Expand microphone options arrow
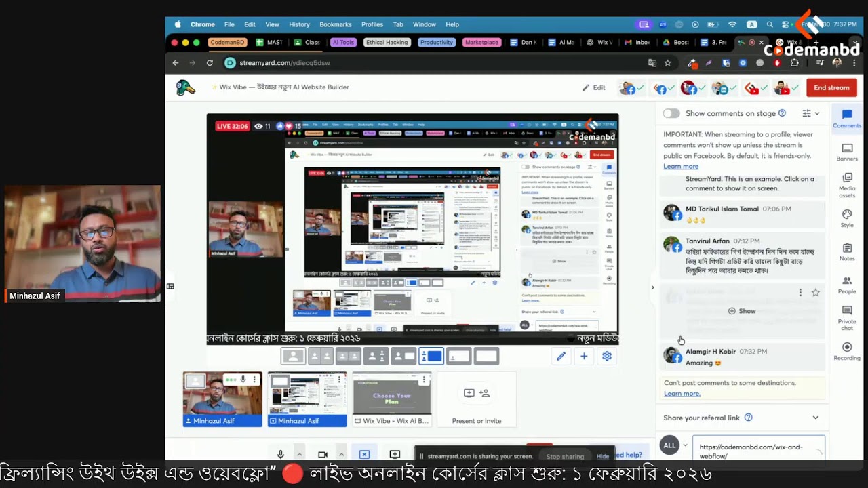The height and width of the screenshot is (488, 868). coord(299,455)
